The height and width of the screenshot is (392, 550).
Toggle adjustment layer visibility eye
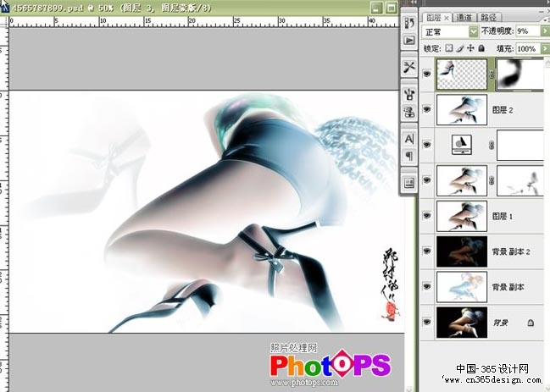pyautogui.click(x=426, y=144)
